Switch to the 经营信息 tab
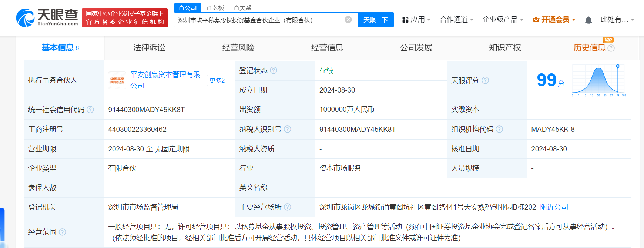 (x=327, y=48)
